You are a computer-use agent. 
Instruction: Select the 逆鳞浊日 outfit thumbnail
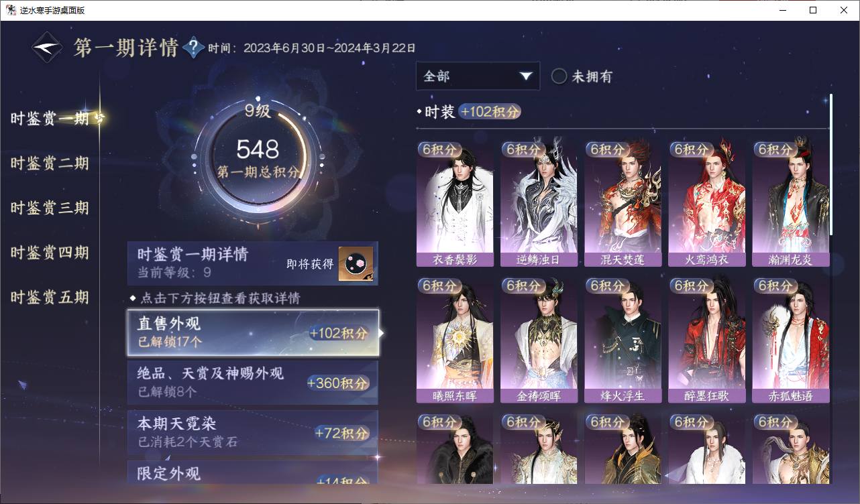click(539, 204)
